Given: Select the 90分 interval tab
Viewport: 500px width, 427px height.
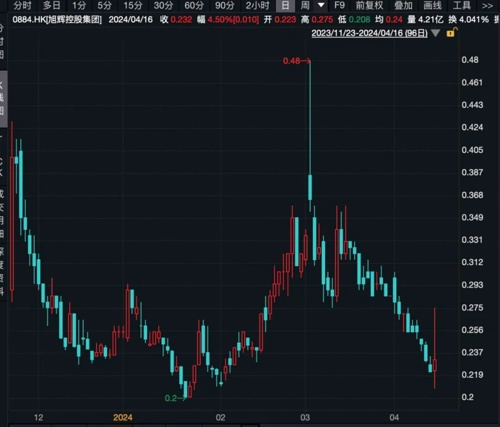Looking at the screenshot, I should [x=224, y=5].
